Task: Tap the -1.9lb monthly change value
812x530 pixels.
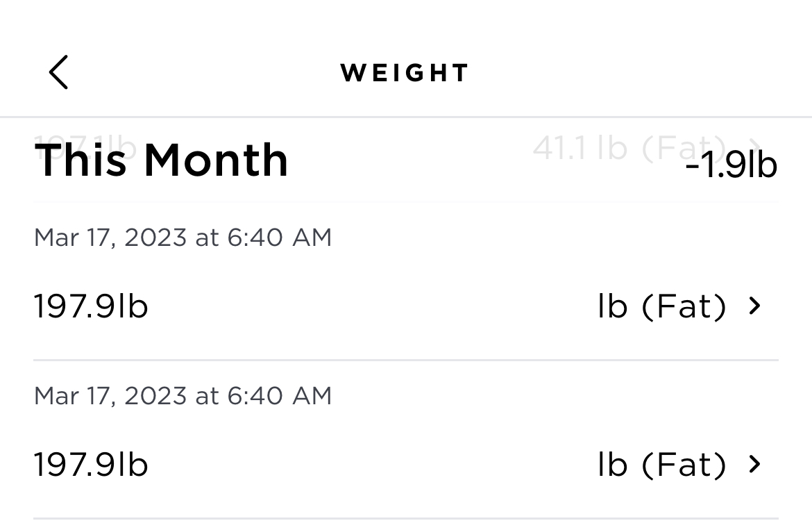Action: click(x=730, y=165)
